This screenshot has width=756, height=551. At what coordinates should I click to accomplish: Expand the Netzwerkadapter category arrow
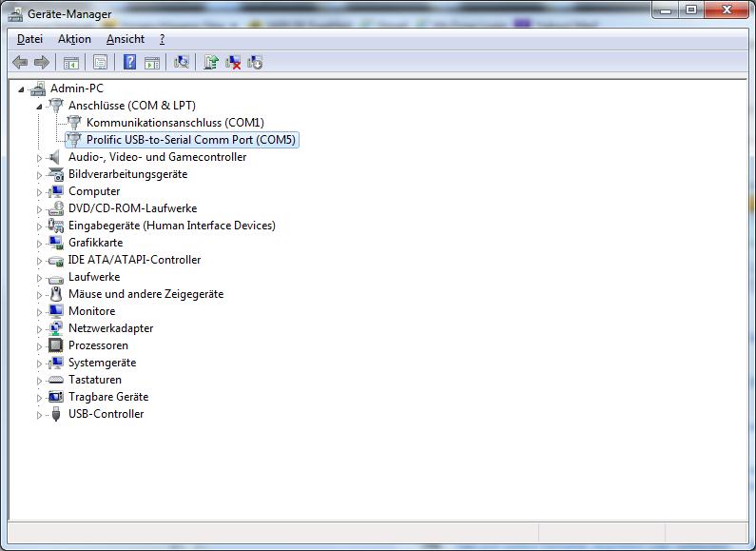40,329
